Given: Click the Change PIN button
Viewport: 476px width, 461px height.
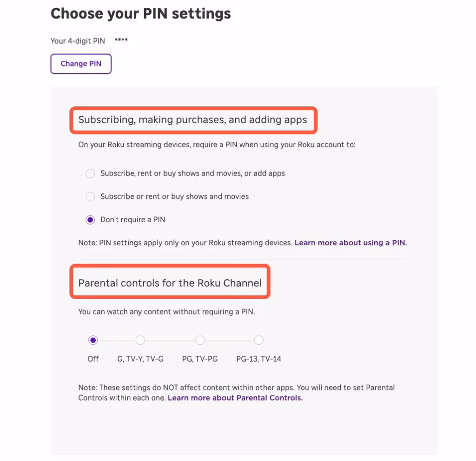Looking at the screenshot, I should tap(80, 64).
